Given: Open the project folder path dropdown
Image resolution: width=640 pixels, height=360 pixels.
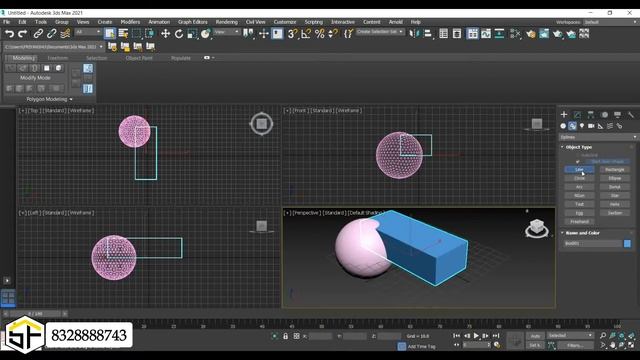Looking at the screenshot, I should (x=54, y=47).
